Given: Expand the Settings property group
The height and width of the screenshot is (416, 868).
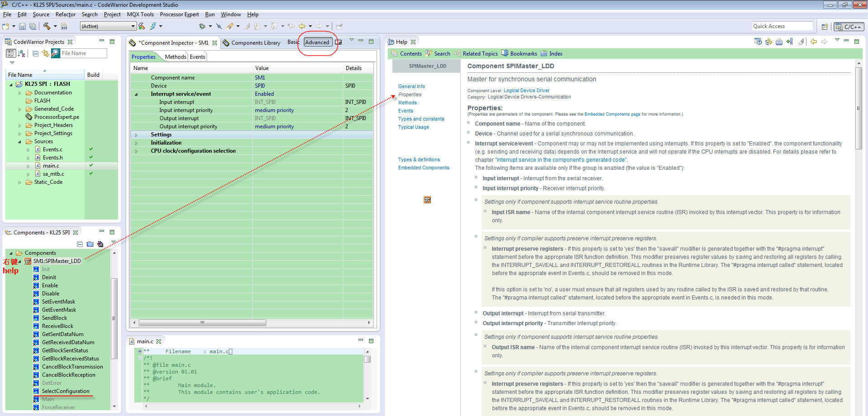Looking at the screenshot, I should tap(136, 135).
